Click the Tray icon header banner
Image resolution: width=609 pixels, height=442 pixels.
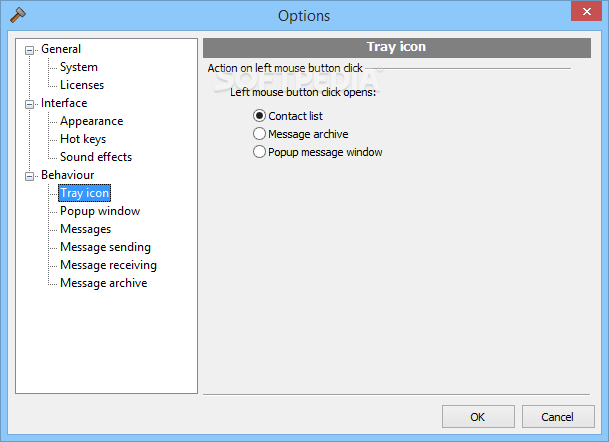coord(397,48)
